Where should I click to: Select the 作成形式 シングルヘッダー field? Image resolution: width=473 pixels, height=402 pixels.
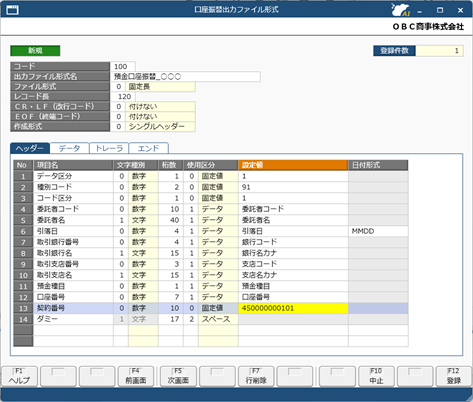(160, 127)
